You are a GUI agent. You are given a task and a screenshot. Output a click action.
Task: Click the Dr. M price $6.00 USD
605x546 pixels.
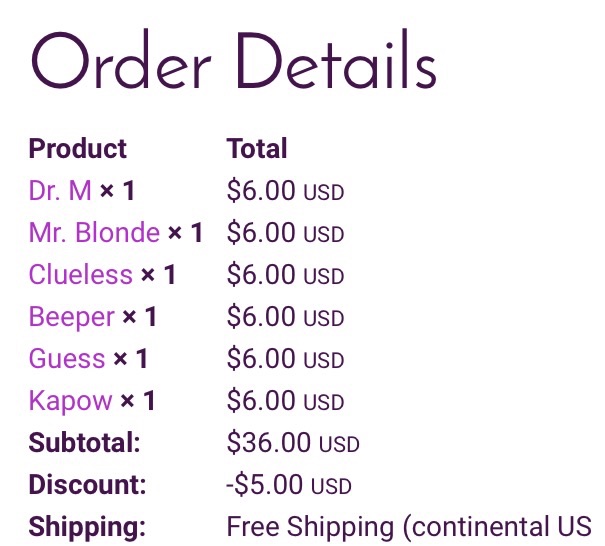point(285,191)
